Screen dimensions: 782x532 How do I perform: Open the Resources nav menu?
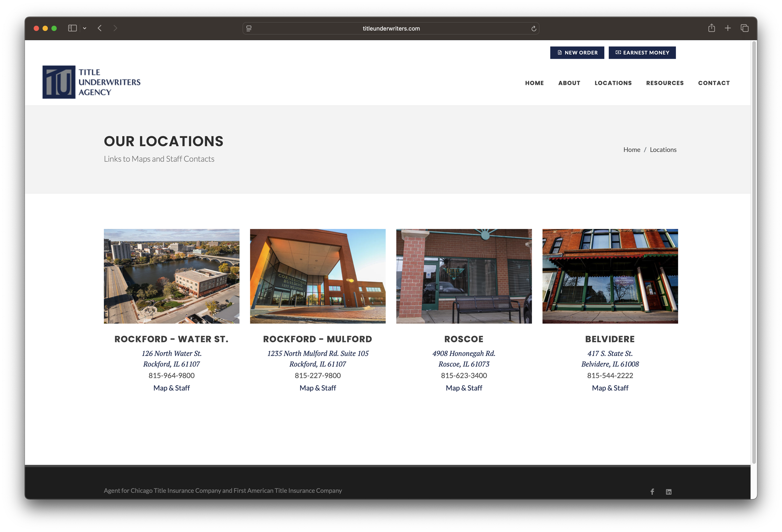point(665,83)
